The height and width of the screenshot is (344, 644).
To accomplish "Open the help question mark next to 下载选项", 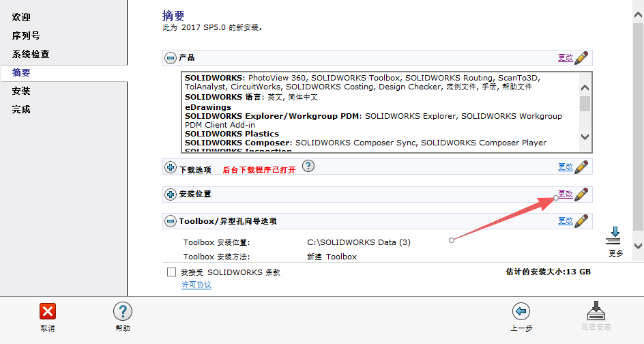I will coord(308,166).
